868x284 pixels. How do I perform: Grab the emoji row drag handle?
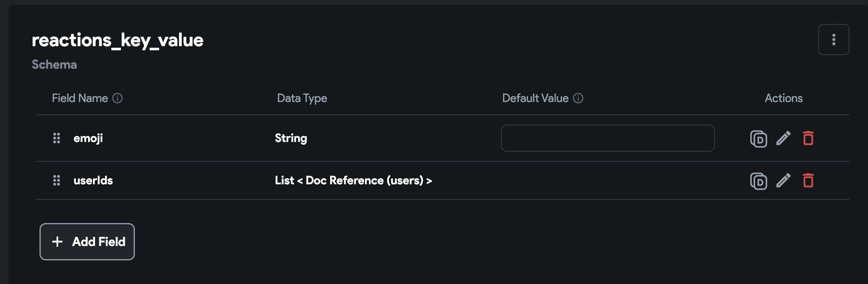(57, 138)
